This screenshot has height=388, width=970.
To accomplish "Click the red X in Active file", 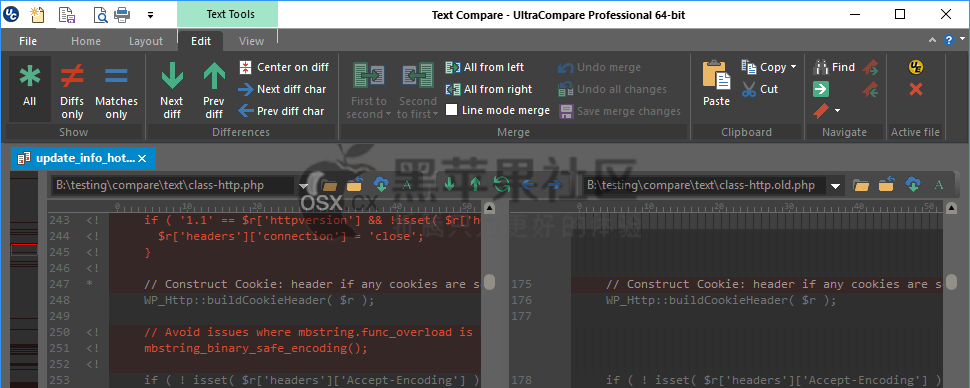I will click(916, 89).
